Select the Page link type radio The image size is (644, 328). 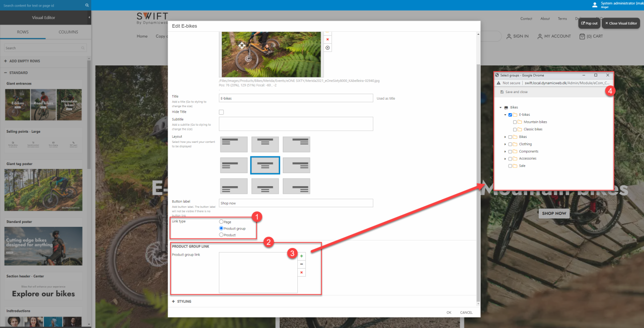click(221, 222)
